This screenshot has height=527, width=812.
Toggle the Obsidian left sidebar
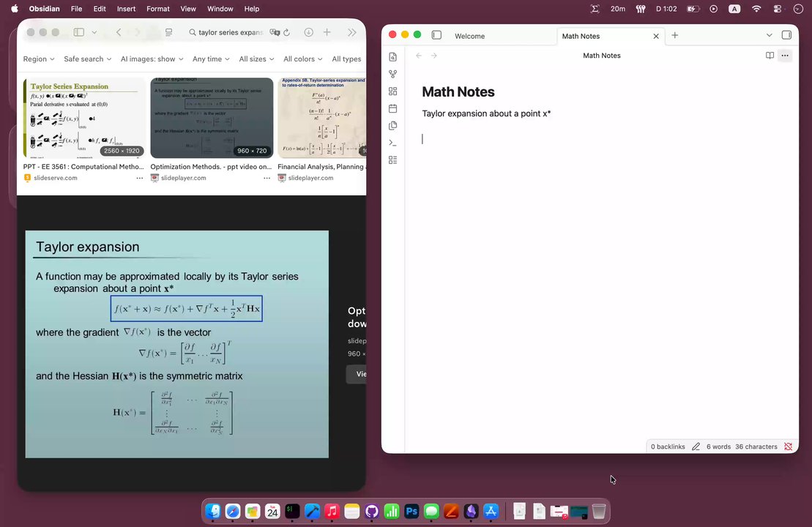436,35
